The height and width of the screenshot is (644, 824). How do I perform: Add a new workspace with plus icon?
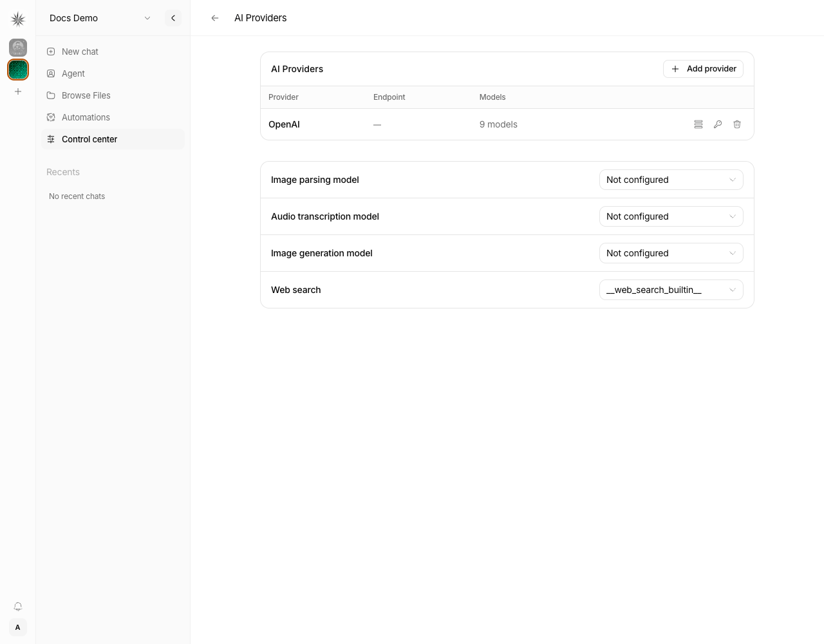[x=18, y=91]
